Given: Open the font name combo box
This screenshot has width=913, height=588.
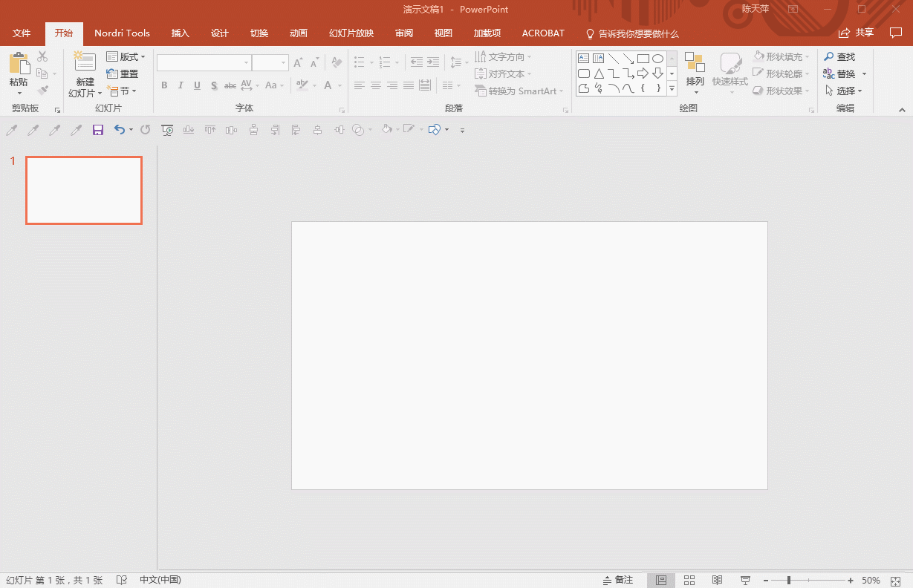Looking at the screenshot, I should tap(204, 63).
